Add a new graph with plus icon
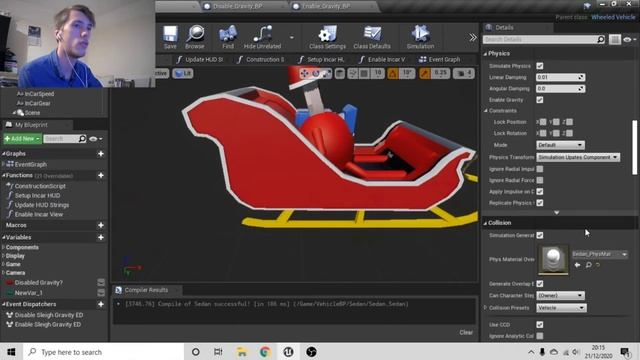The height and width of the screenshot is (360, 640). 100,154
